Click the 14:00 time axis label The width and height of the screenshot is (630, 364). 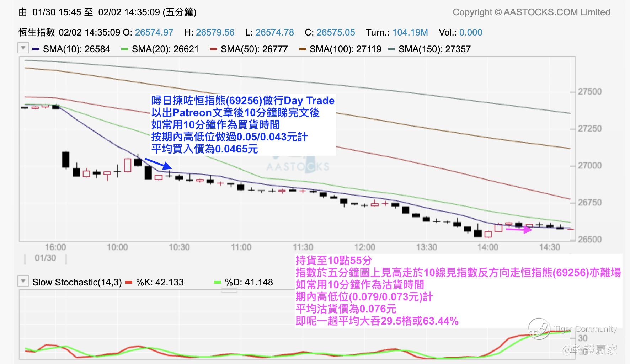coord(488,247)
